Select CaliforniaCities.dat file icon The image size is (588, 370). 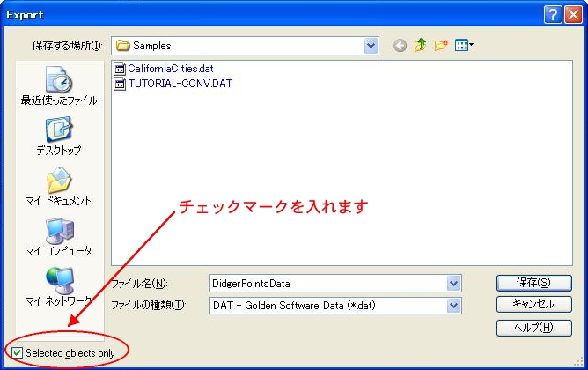point(120,69)
